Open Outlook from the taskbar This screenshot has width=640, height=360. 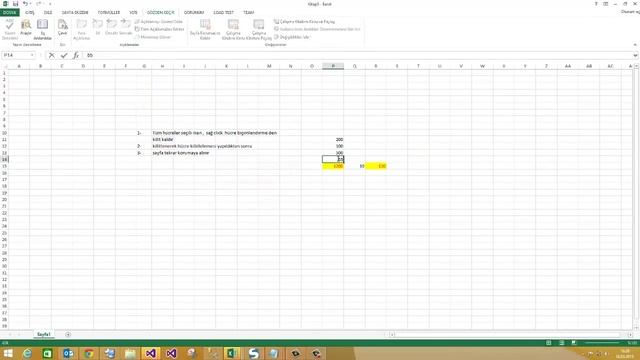[x=68, y=353]
